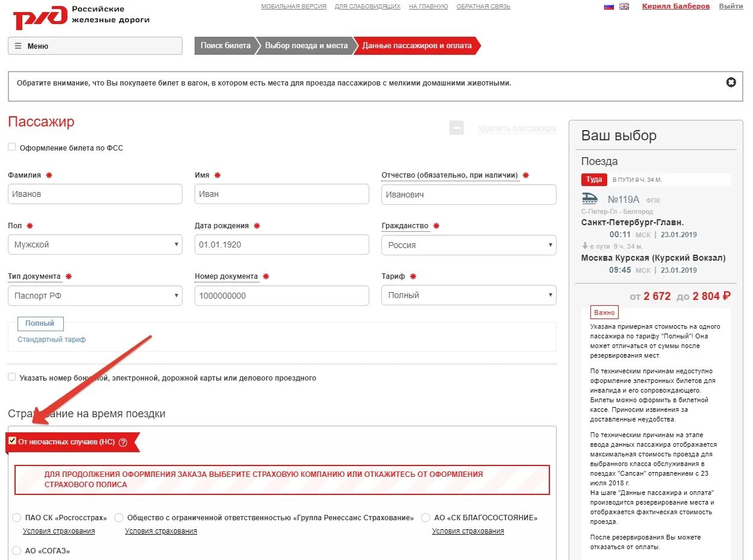
Task: Open the hamburger Меню button
Action: coord(95,46)
